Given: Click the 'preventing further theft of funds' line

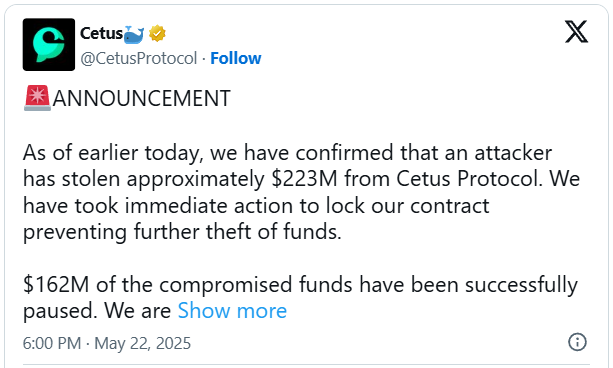Looking at the screenshot, I should pos(182,232).
